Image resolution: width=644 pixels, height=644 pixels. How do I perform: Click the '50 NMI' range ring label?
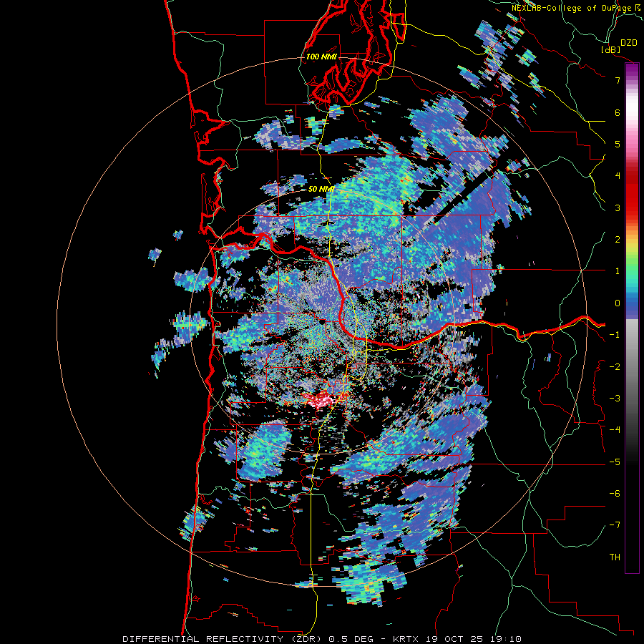pos(321,190)
